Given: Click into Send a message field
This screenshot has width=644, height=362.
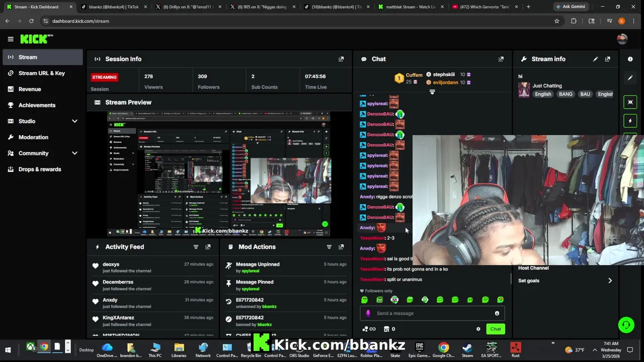Looking at the screenshot, I should [x=433, y=313].
